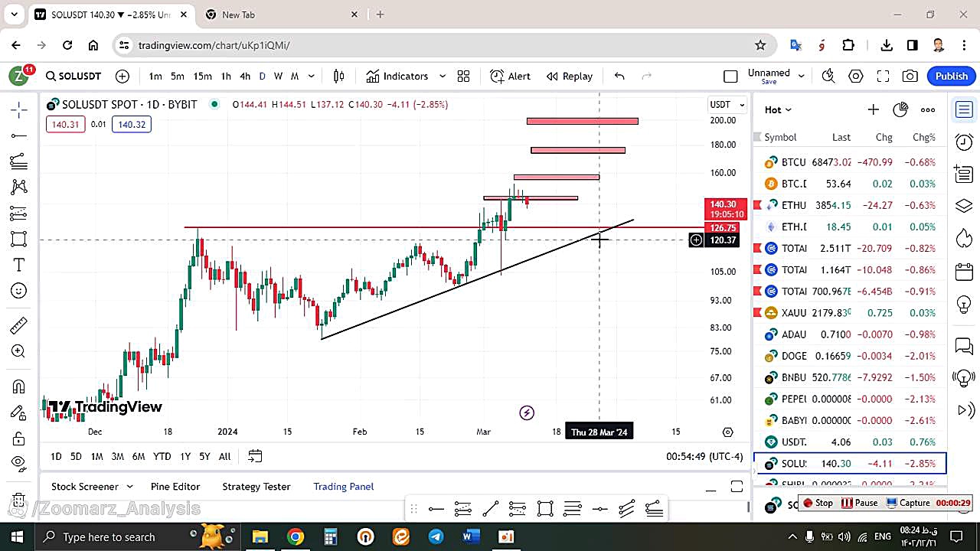Screen dimensions: 980x551
Task: Open SOLUSDT symbol search
Action: click(73, 76)
